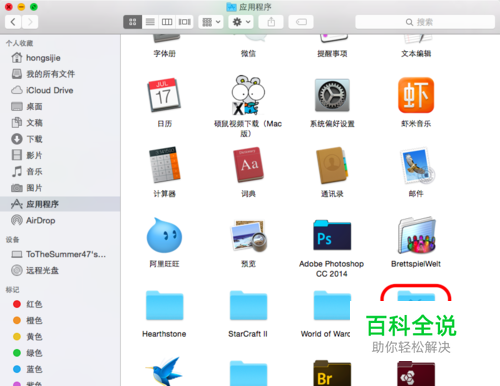The height and width of the screenshot is (386, 500).
Task: Select 下载 in the sidebar
Action: tap(60, 139)
